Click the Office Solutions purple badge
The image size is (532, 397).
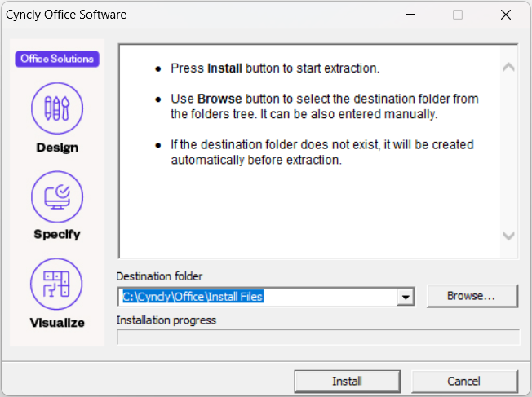point(57,59)
